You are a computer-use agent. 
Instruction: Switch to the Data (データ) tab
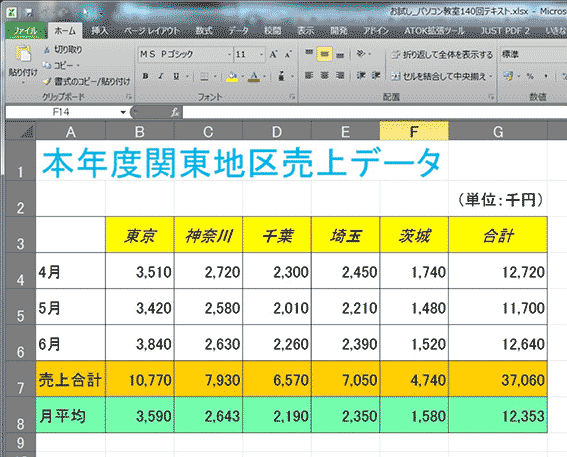click(239, 31)
